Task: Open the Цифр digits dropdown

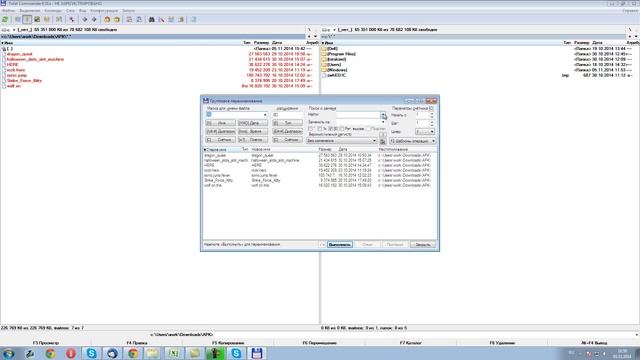Action: 425,132
